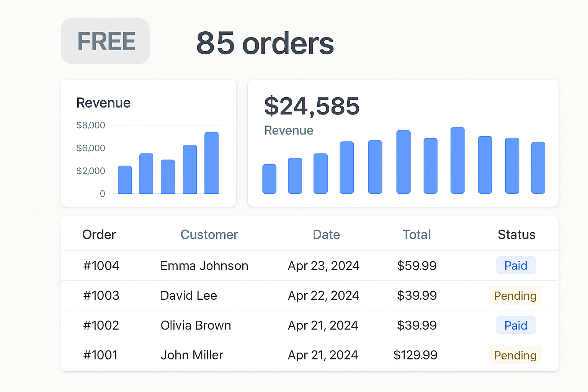The image size is (588, 392).
Task: Select the 85 orders heading
Action: pos(265,43)
